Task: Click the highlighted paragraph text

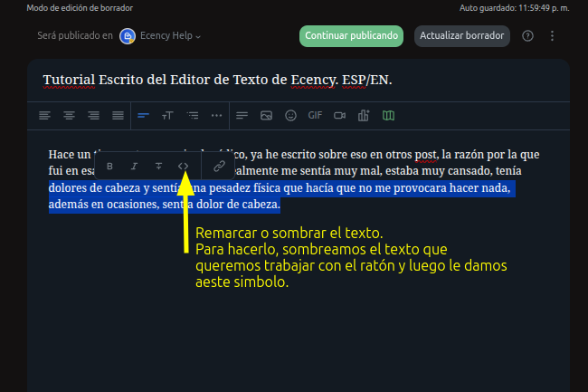Action: 282,196
